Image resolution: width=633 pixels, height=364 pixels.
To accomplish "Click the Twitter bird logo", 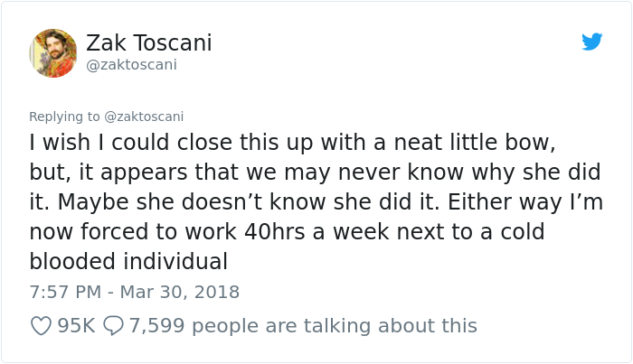I will (591, 42).
